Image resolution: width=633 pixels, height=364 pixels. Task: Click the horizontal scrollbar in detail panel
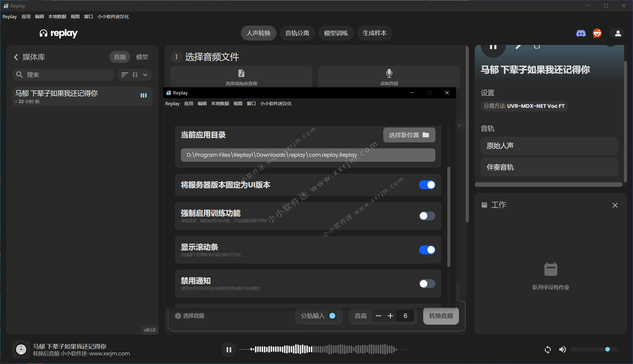(x=548, y=185)
